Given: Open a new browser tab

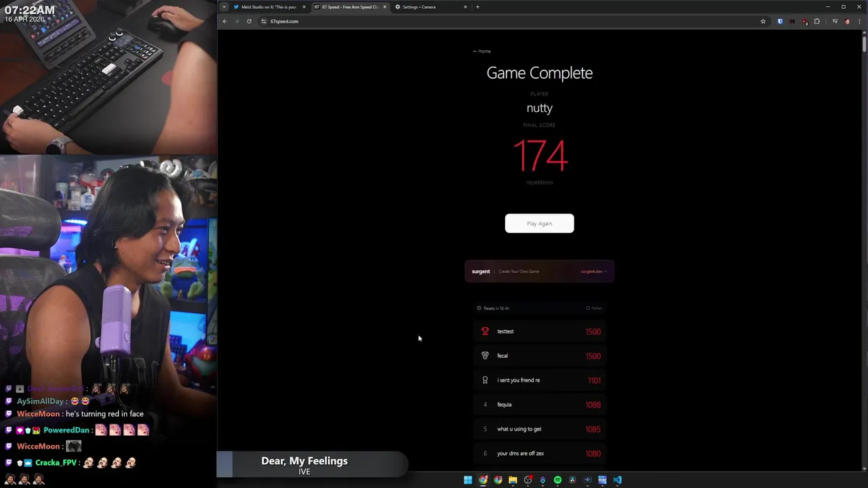Looking at the screenshot, I should pos(477,7).
